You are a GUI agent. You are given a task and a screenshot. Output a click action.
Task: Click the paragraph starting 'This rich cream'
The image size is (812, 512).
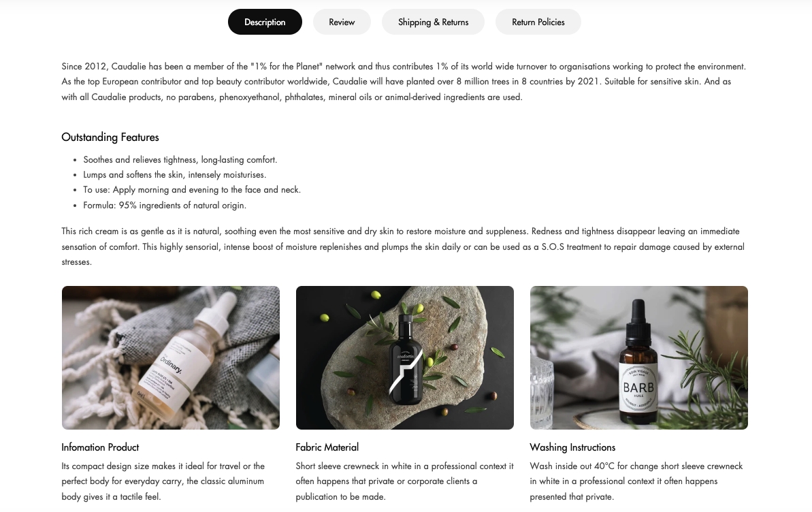coord(403,246)
